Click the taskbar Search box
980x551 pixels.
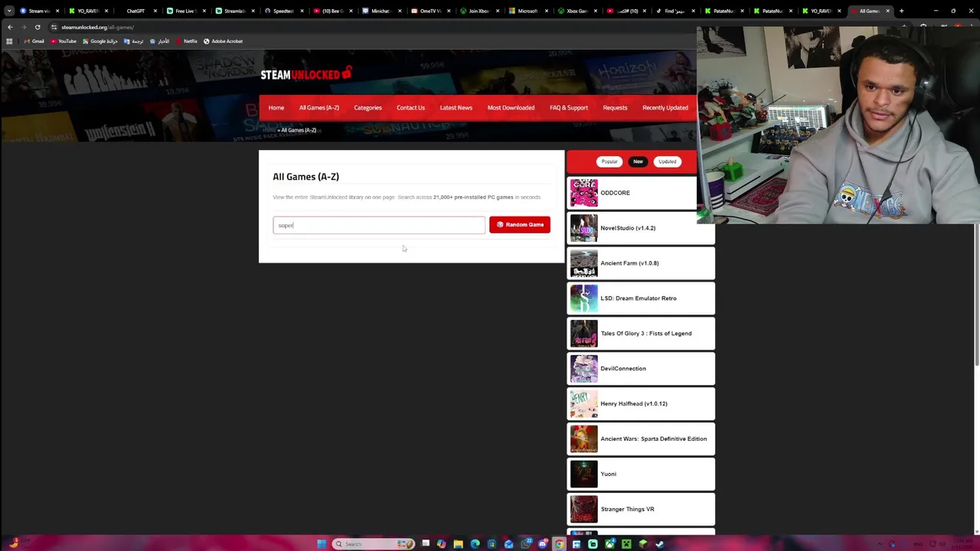coord(374,544)
